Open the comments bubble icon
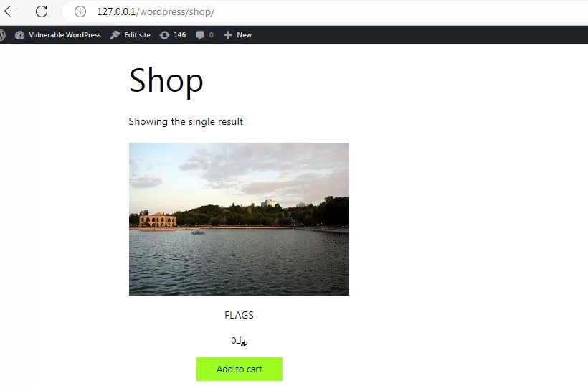Image resolution: width=588 pixels, height=386 pixels. [x=200, y=34]
